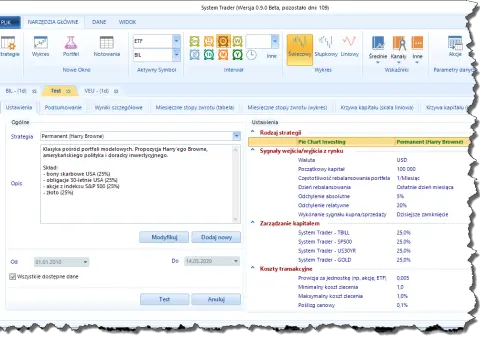Image resolution: width=480 pixels, height=360 pixels.
Task: Collapse the Zarządzanie kapitałem section
Action: click(x=253, y=223)
